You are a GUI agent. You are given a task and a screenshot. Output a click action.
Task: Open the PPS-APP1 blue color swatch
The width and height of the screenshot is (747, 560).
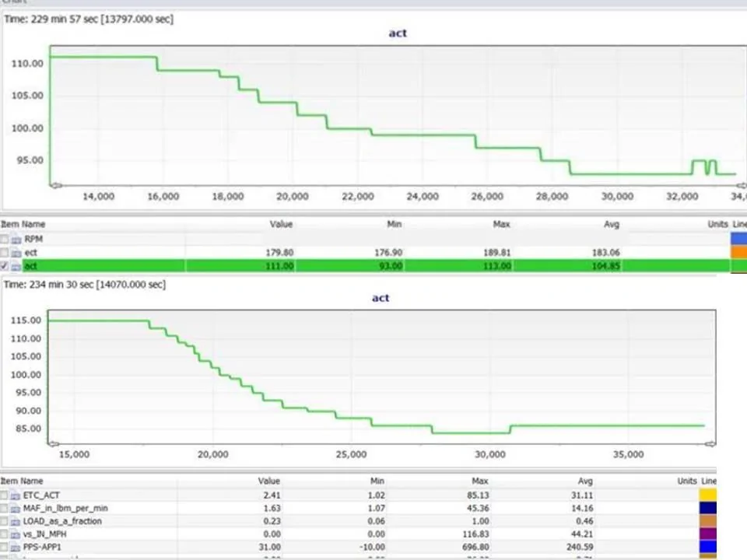(708, 546)
